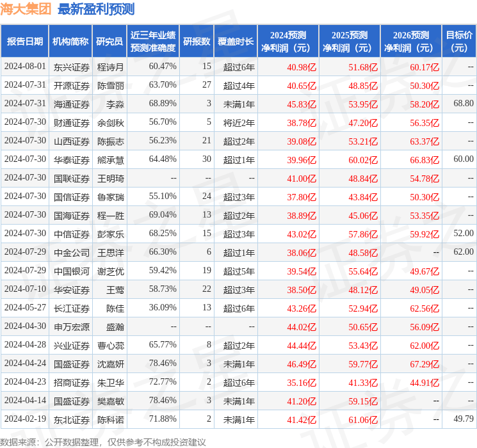The width and height of the screenshot is (477, 448).
Task: Select the 山西证券 institution cell
Action: [72, 141]
